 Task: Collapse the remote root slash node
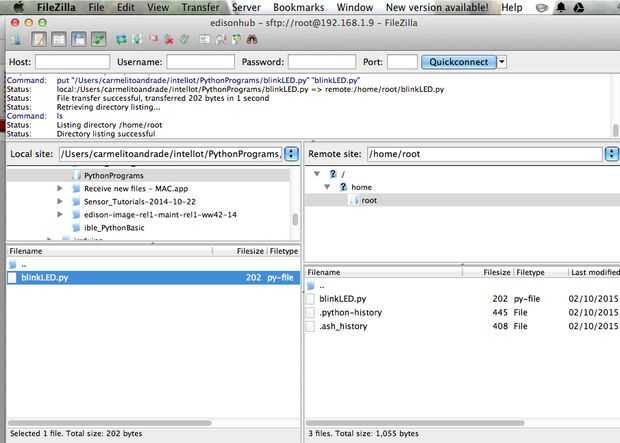317,173
